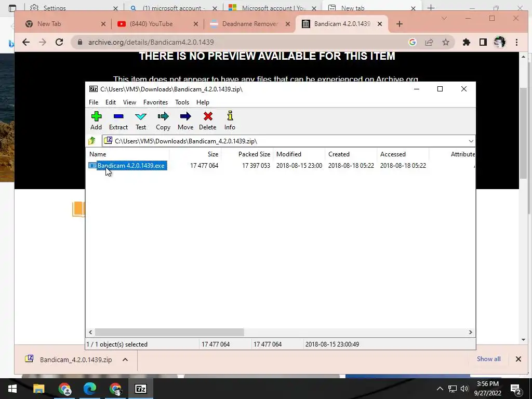Image resolution: width=532 pixels, height=399 pixels.
Task: Open Chrome three-dot menu
Action: pos(516,42)
